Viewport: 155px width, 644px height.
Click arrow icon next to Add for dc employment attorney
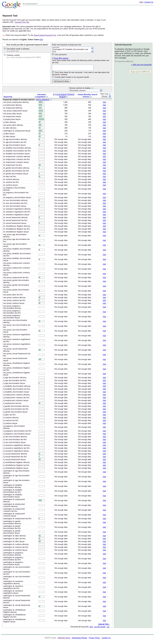(108, 108)
